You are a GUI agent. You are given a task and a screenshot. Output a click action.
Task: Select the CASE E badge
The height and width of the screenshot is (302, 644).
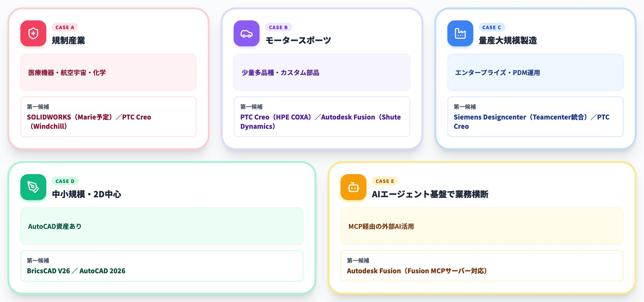click(x=385, y=181)
